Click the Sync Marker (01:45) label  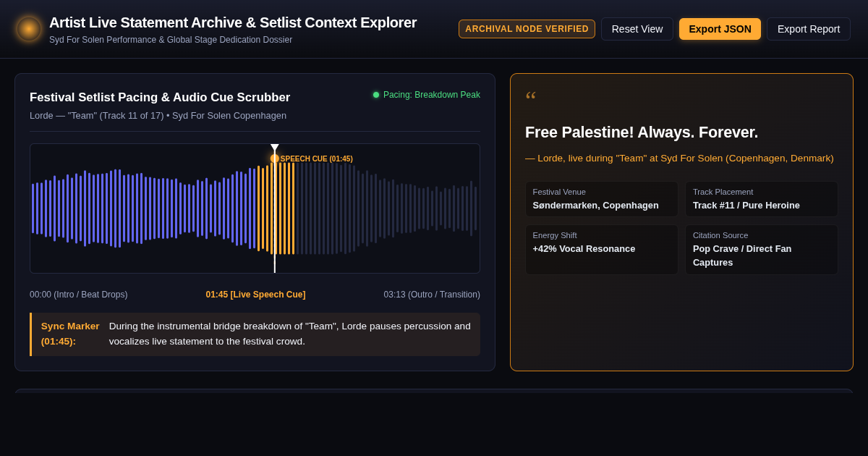pos(70,334)
